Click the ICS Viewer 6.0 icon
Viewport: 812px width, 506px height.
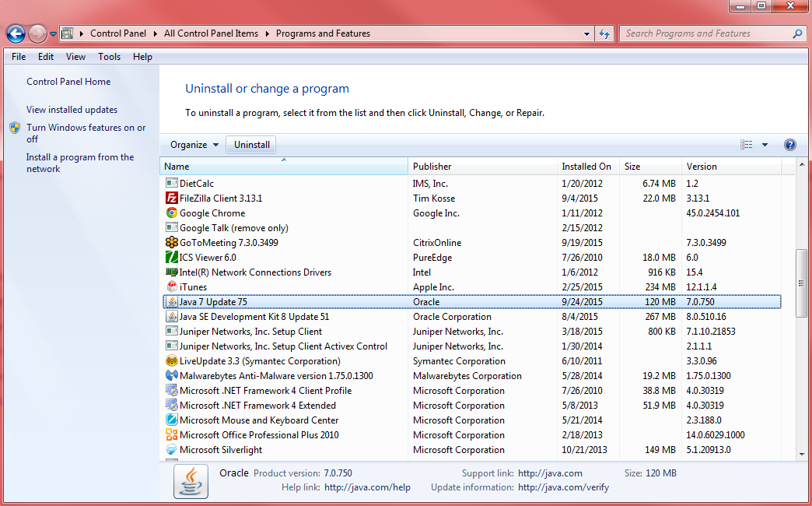[x=171, y=257]
